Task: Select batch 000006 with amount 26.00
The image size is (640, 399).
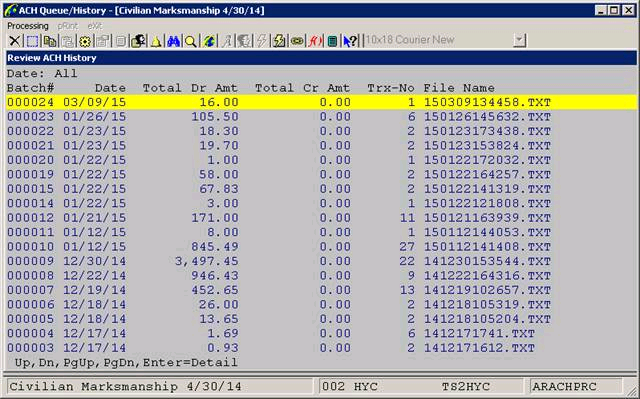Action: pyautogui.click(x=321, y=304)
